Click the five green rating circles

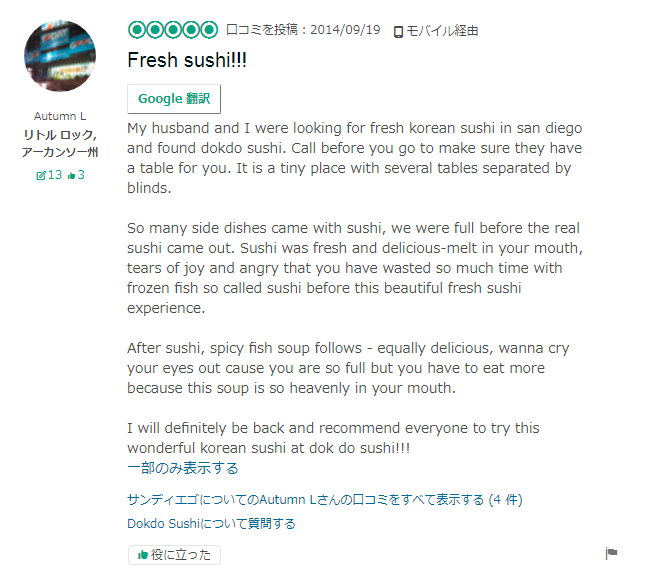172,30
